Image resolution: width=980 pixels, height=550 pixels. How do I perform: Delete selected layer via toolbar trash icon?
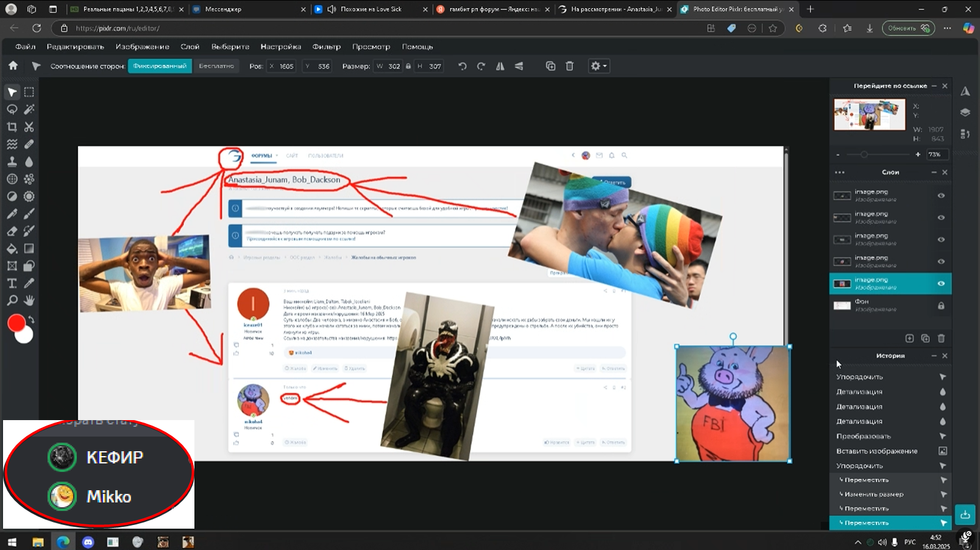pyautogui.click(x=569, y=66)
